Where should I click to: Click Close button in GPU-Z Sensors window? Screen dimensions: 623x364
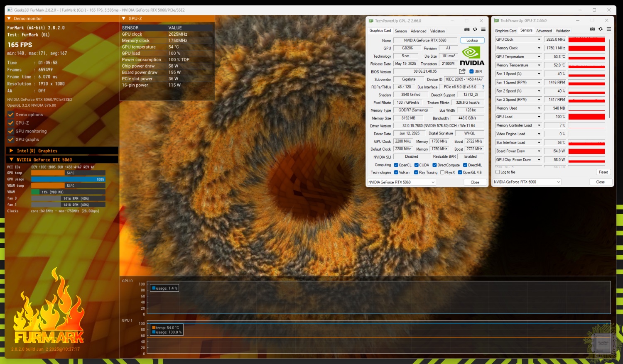[x=600, y=182]
